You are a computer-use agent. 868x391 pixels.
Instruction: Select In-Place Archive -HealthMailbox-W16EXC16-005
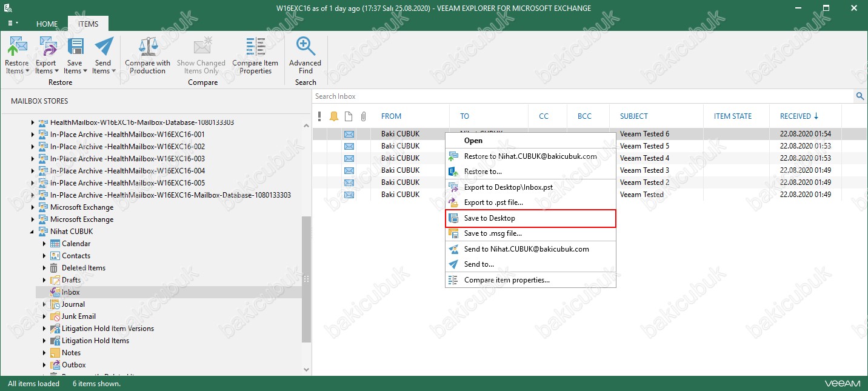click(x=127, y=183)
